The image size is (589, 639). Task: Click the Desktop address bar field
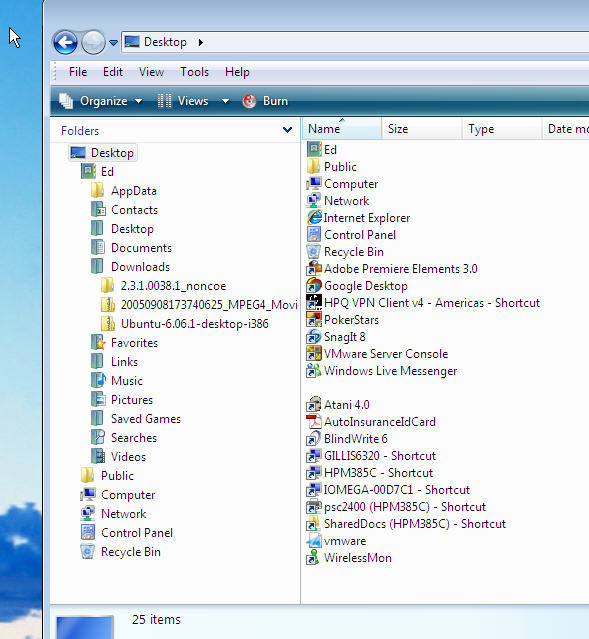[355, 42]
